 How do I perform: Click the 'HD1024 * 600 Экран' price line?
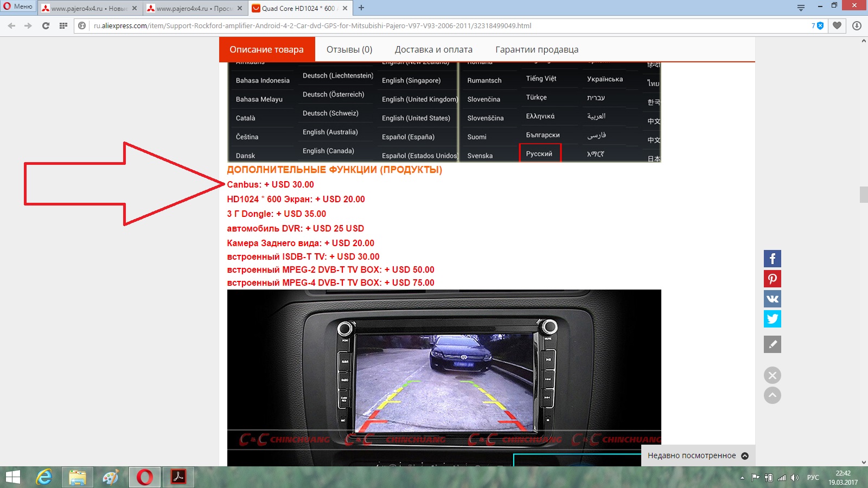pyautogui.click(x=296, y=199)
